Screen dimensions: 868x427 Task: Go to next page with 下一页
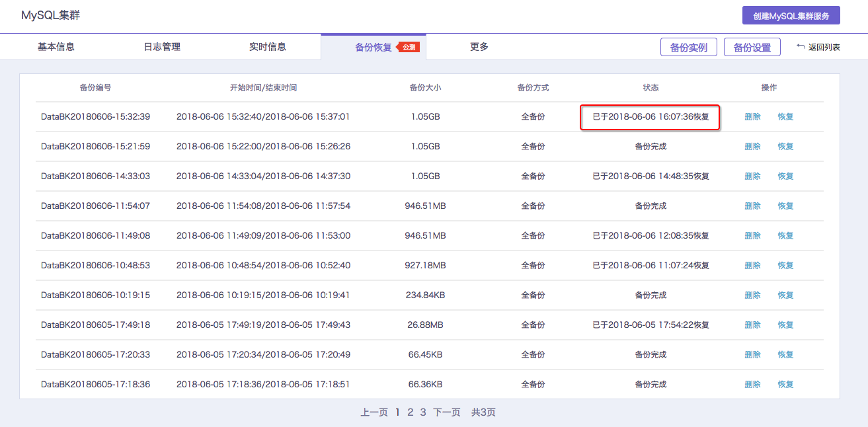point(447,412)
